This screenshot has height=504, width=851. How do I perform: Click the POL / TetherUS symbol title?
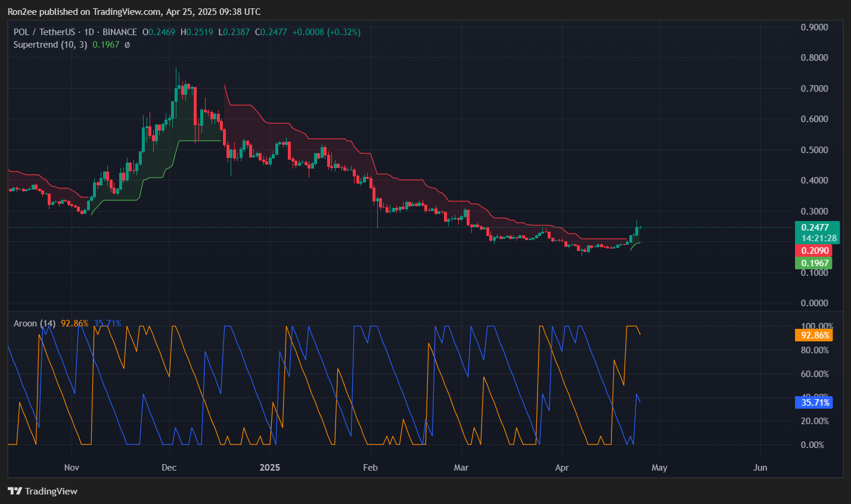tap(45, 32)
